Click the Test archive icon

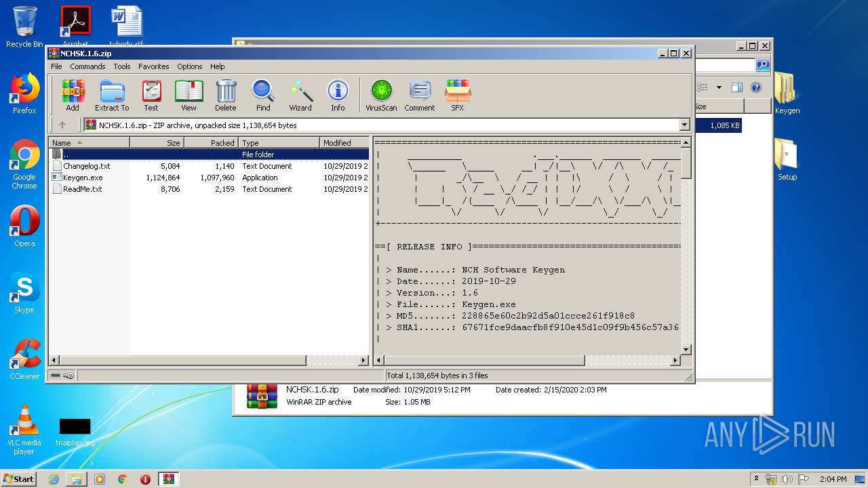(151, 96)
